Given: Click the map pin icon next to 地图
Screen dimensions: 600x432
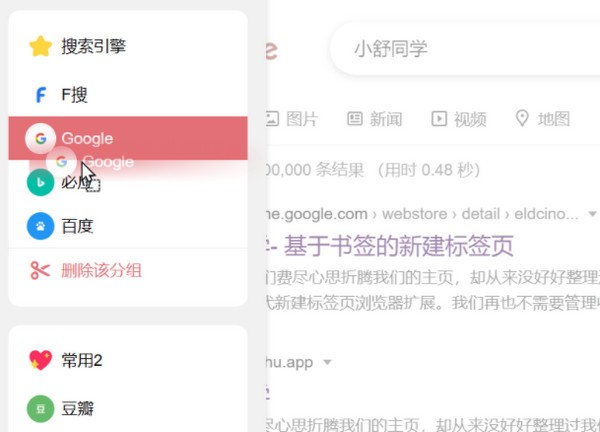Looking at the screenshot, I should coord(522,118).
